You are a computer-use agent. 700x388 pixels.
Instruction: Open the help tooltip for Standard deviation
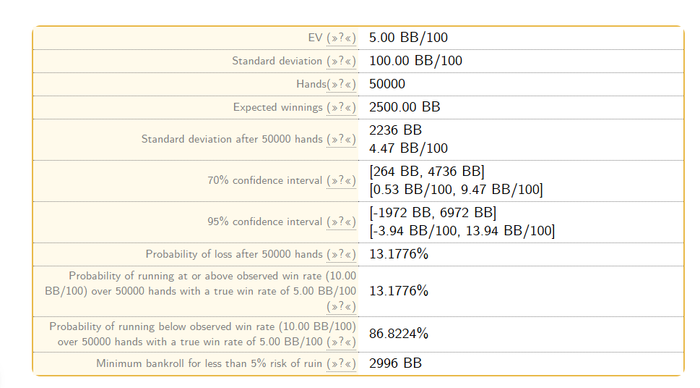(x=341, y=61)
